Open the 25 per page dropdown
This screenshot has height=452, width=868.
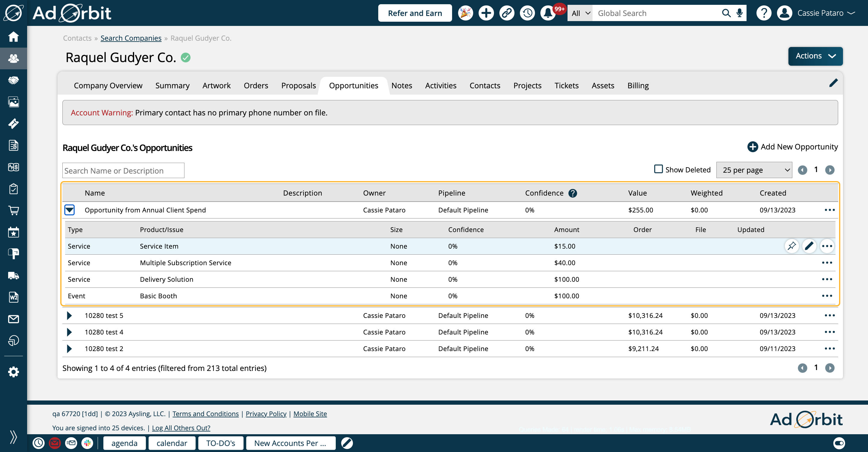pyautogui.click(x=754, y=170)
